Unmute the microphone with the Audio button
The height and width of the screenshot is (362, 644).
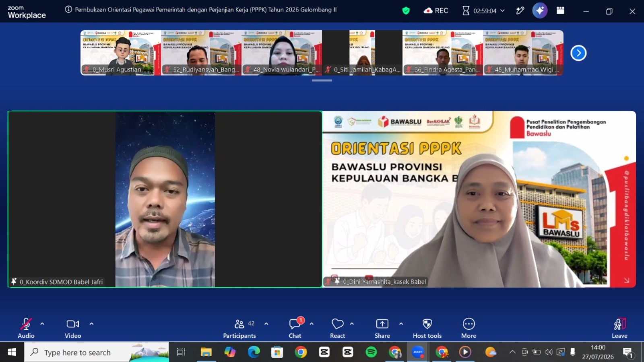tap(26, 328)
